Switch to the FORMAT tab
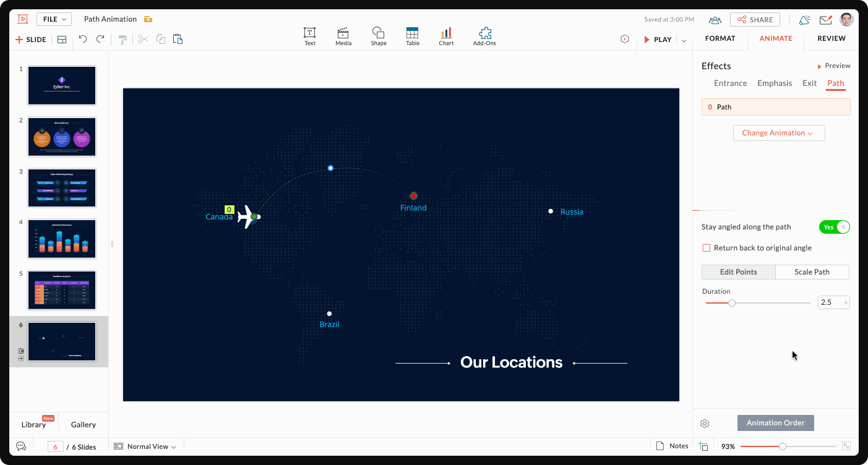Viewport: 868px width, 465px height. tap(720, 38)
